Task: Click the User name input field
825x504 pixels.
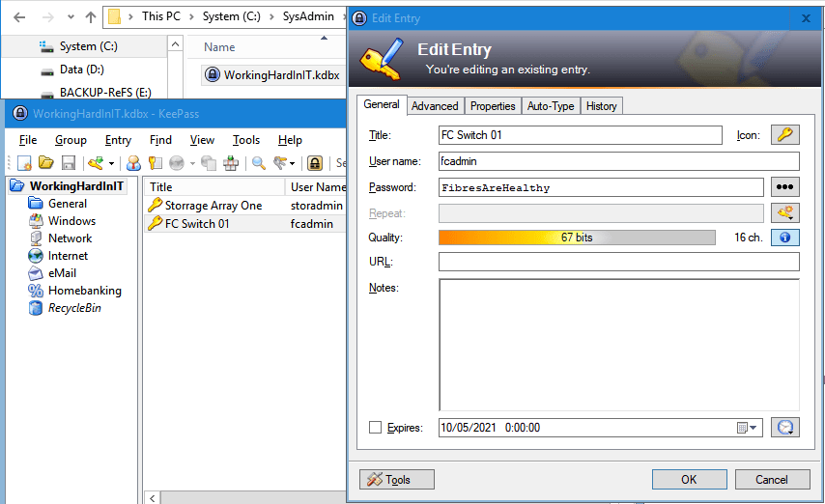Action: (618, 161)
